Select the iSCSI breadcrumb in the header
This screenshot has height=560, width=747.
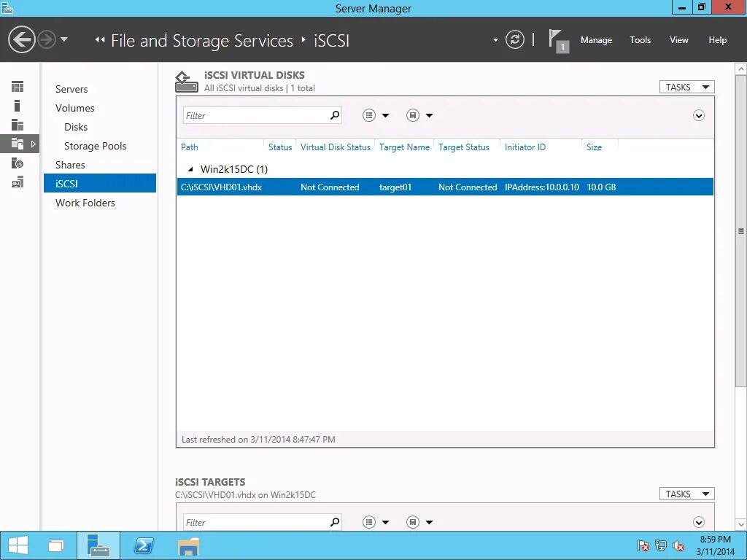(x=332, y=41)
